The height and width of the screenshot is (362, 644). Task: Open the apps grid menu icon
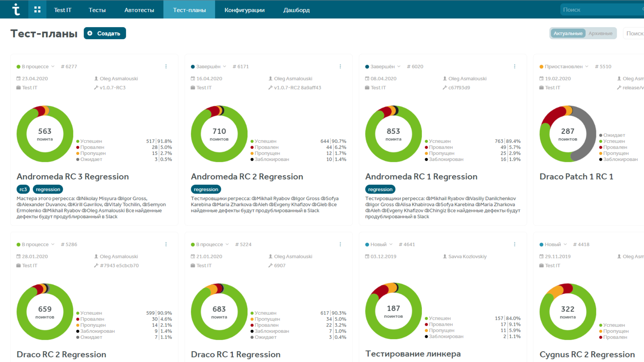[37, 9]
